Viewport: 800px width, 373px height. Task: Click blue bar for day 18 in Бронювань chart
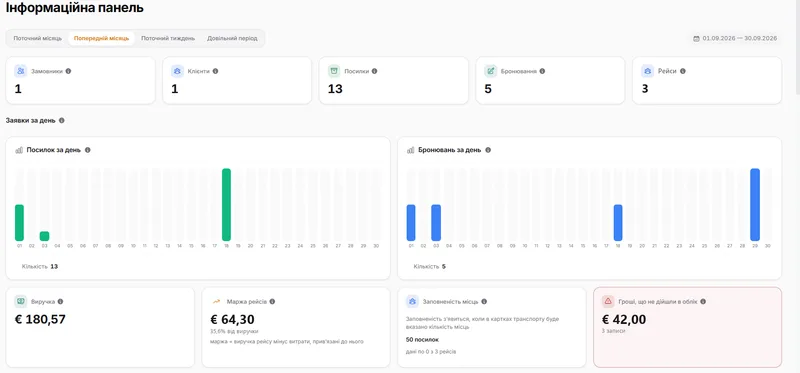(x=618, y=222)
